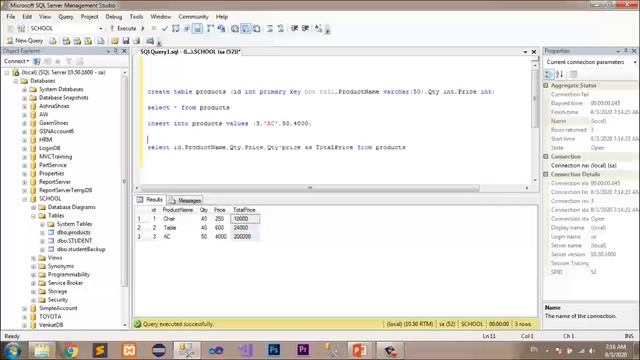Select the TotalPrice cell showing 200000
This screenshot has height=360, width=640.
click(245, 237)
